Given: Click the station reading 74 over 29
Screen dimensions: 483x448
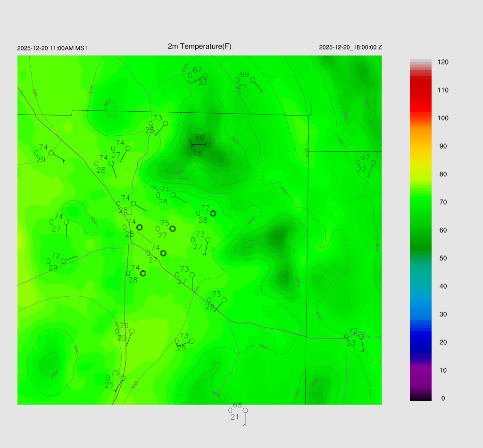Looking at the screenshot, I should [51, 153].
